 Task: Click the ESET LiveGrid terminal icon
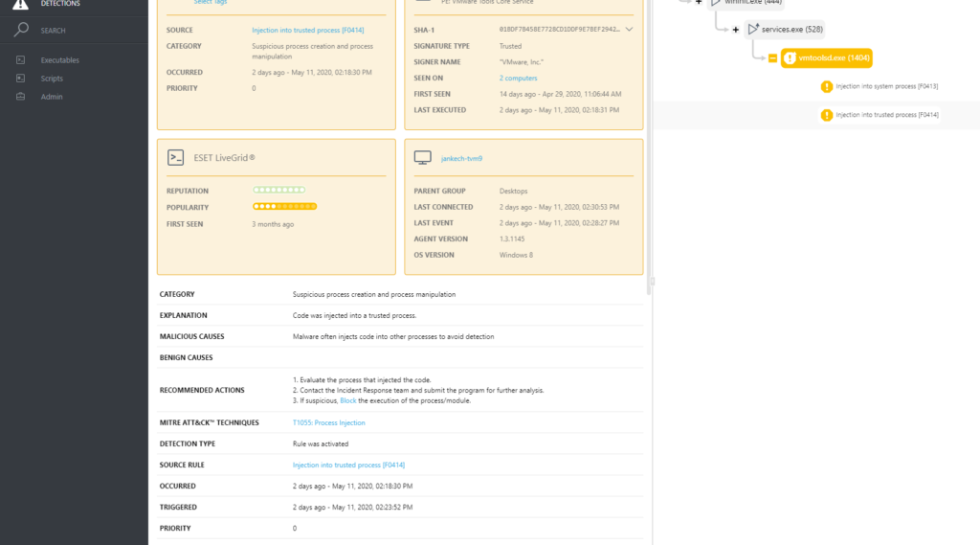[175, 157]
